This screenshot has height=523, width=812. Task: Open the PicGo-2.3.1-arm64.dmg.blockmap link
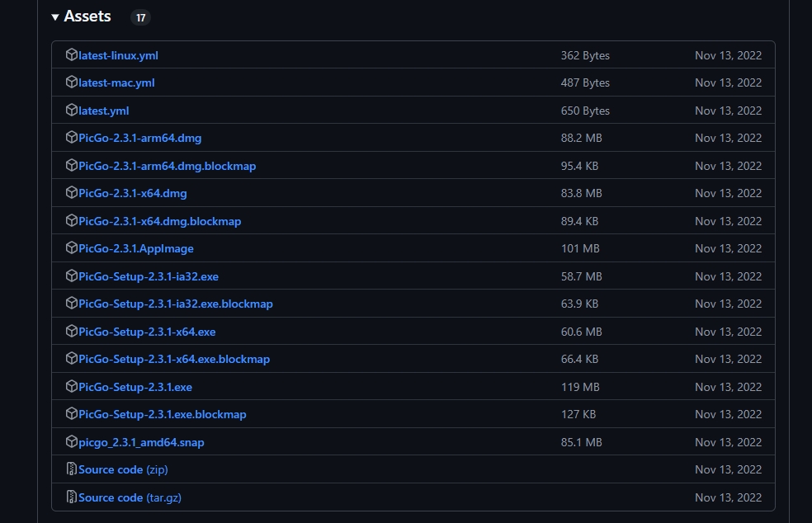[167, 166]
